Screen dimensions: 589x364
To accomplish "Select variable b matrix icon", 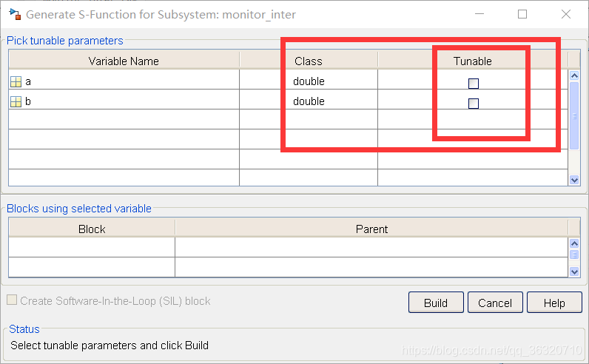I will point(16,102).
